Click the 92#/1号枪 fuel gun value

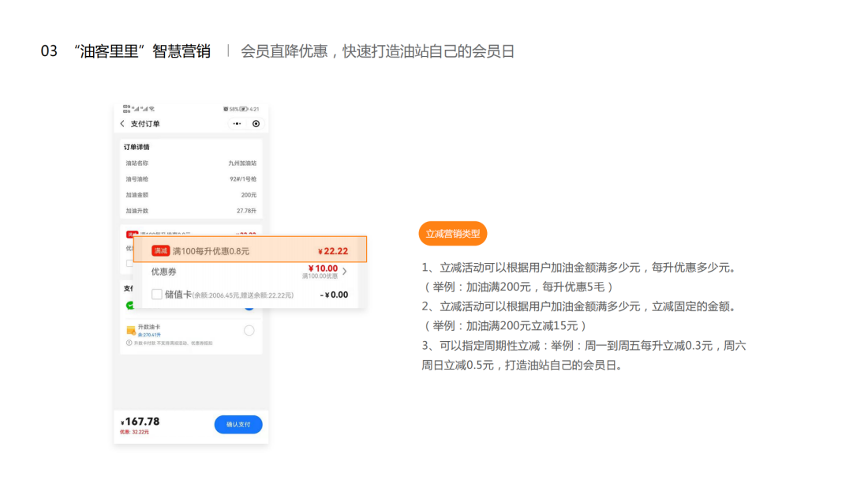243,179
